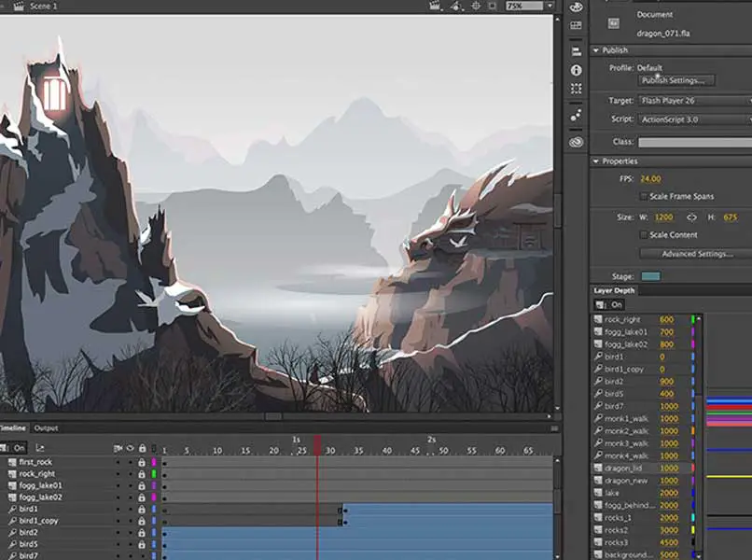Open the Info panel icon

point(576,71)
